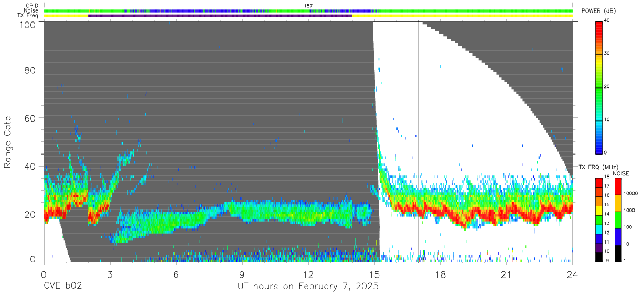Viewport: 644px width, 297px height.
Task: Click the yellow segment of TX Freq strip
Action: click(x=462, y=16)
